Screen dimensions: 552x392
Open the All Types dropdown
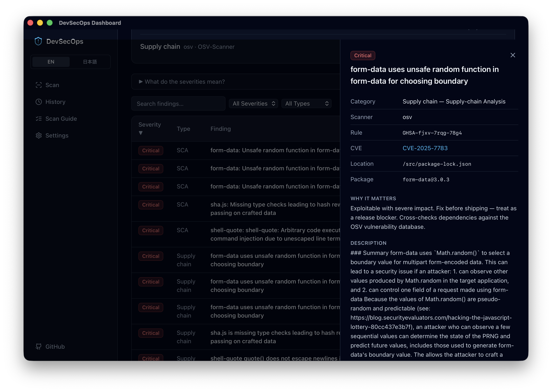point(307,103)
